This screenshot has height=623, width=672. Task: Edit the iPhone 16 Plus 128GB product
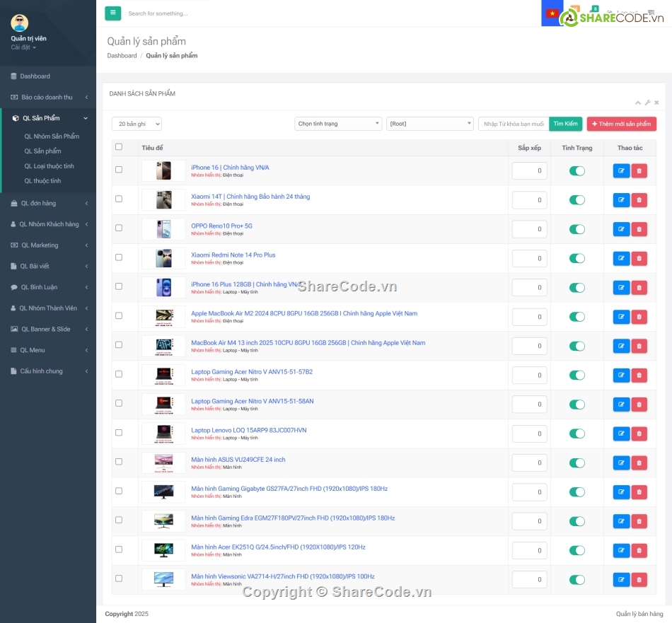621,288
